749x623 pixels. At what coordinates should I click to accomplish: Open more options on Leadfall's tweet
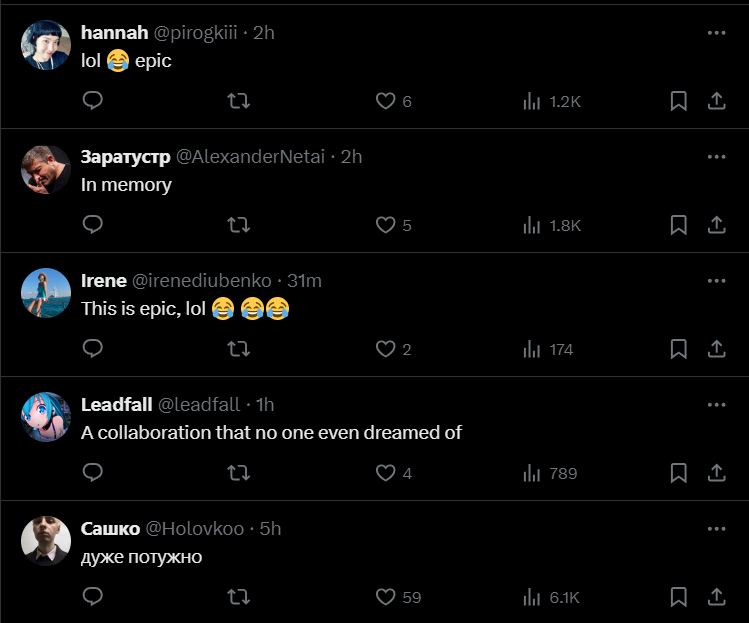pos(716,404)
